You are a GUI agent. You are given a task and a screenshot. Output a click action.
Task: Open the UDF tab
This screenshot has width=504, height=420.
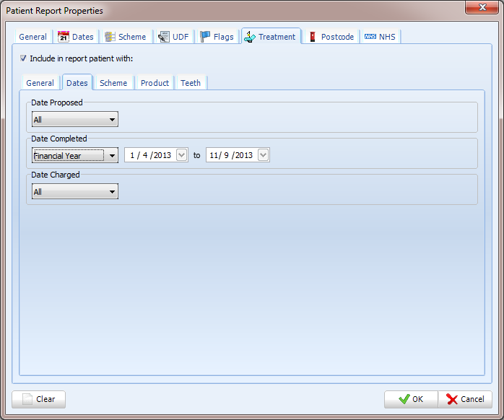(174, 37)
